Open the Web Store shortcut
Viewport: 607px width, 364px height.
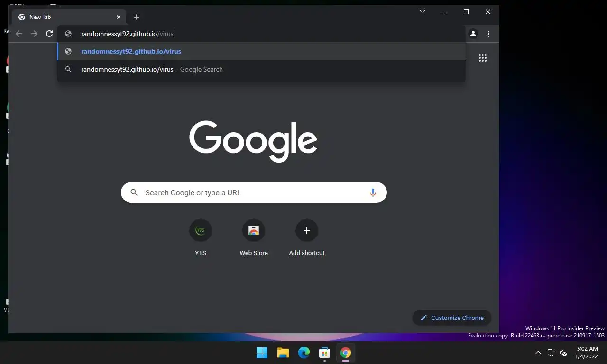[x=254, y=238]
